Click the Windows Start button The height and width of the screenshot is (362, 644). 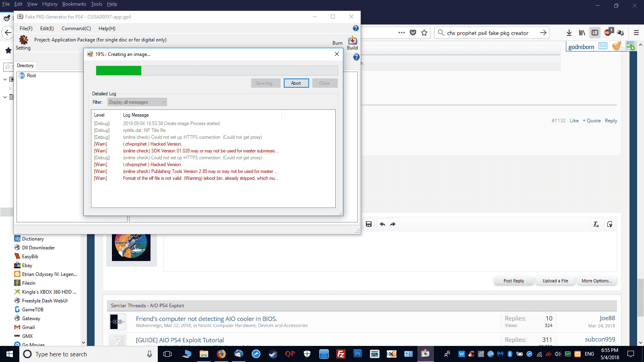[10, 354]
